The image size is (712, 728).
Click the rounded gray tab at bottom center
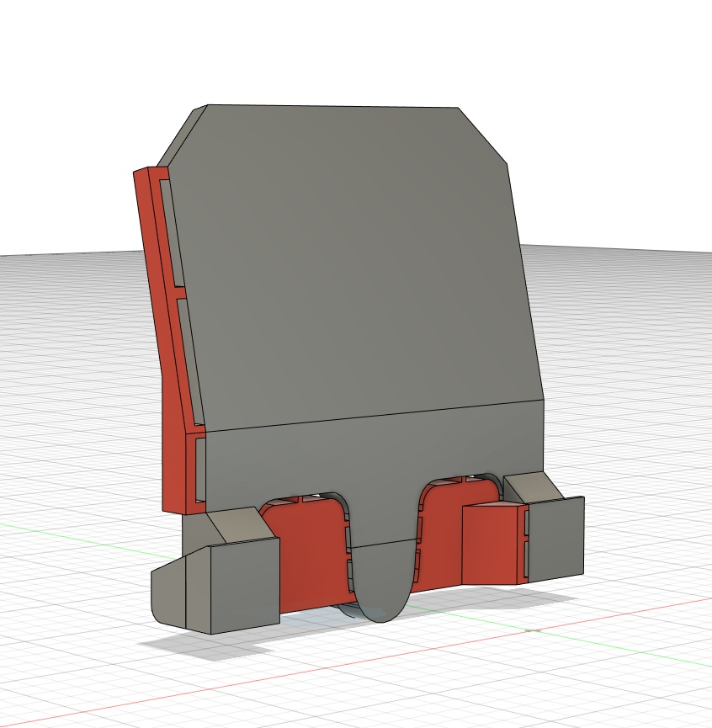click(383, 581)
